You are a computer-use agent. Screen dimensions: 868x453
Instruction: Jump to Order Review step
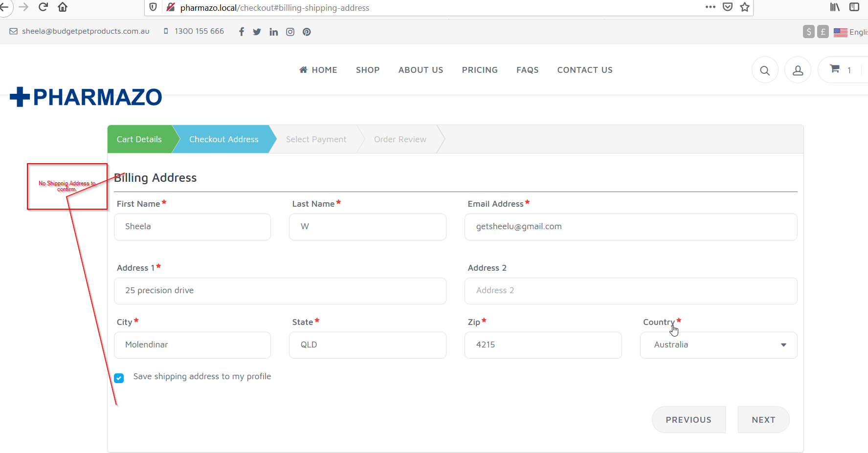(x=400, y=139)
